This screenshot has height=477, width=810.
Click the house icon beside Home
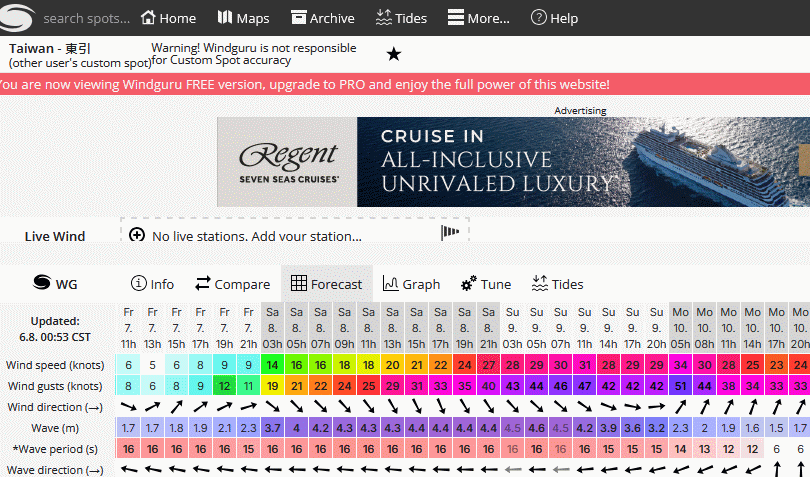pyautogui.click(x=148, y=17)
